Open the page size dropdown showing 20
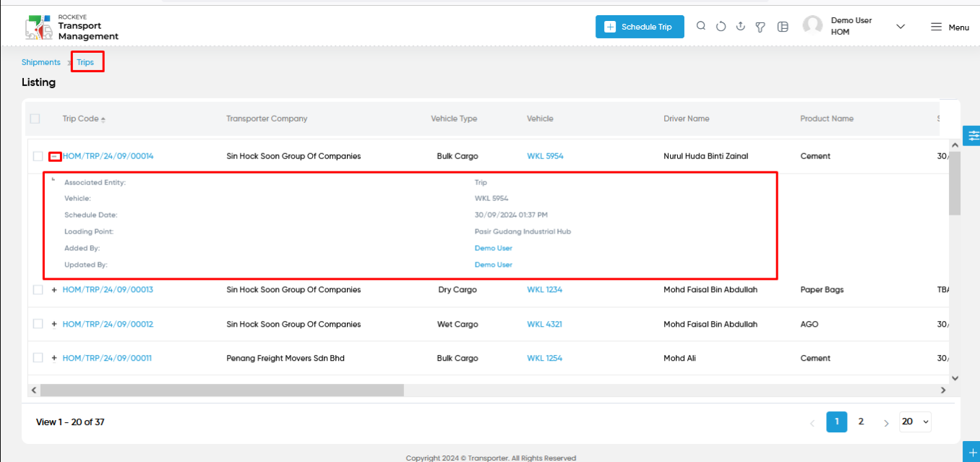This screenshot has height=462, width=980. click(x=915, y=422)
